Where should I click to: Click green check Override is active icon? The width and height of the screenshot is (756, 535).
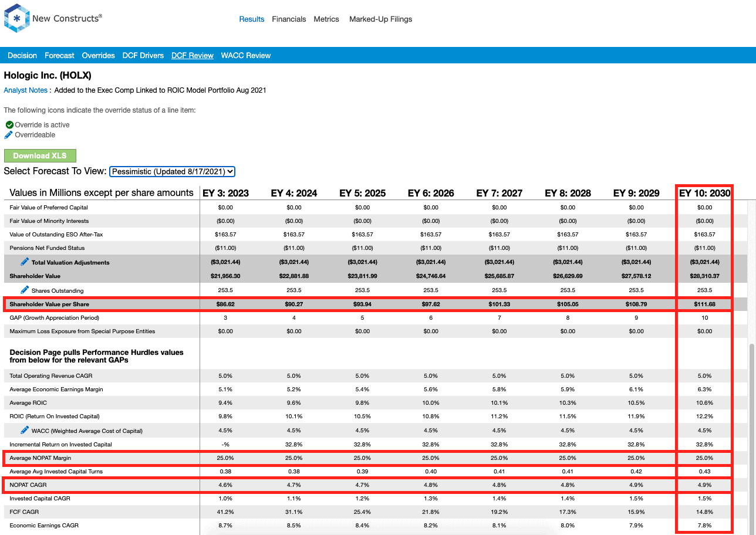coord(9,125)
